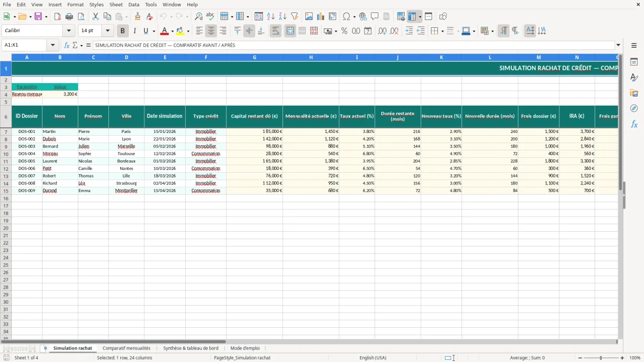Activate the Clone Formatting paintbrush
Image resolution: width=644 pixels, height=362 pixels.
coord(137,17)
